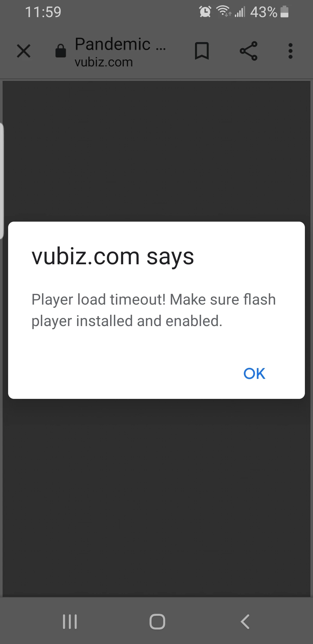313x644 pixels.
Task: Open recent apps navigation button
Action: [70, 621]
